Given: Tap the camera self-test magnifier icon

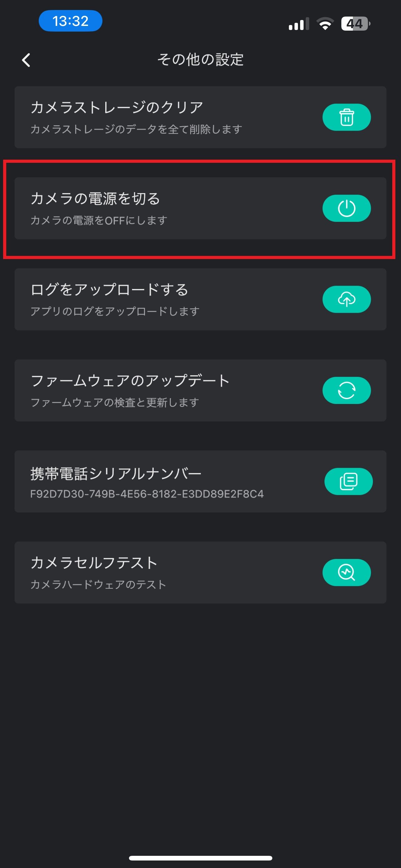Looking at the screenshot, I should [346, 572].
